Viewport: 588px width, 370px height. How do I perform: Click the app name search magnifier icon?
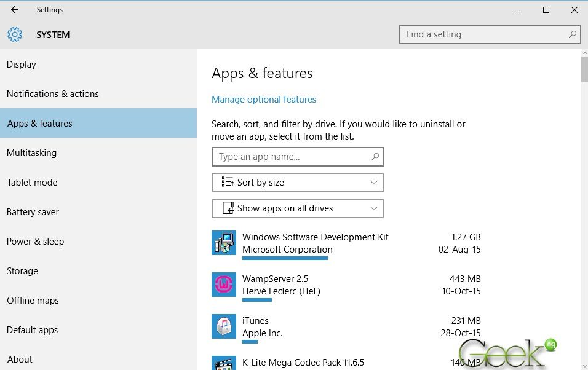[375, 157]
